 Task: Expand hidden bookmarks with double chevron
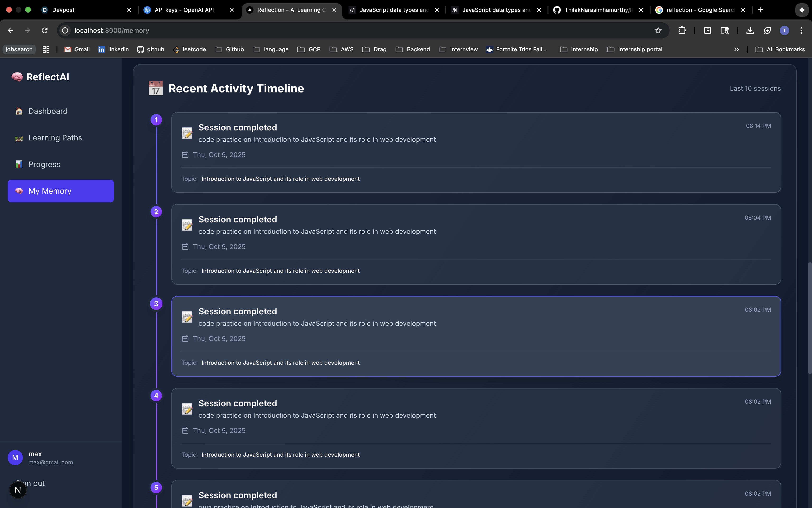(x=736, y=49)
